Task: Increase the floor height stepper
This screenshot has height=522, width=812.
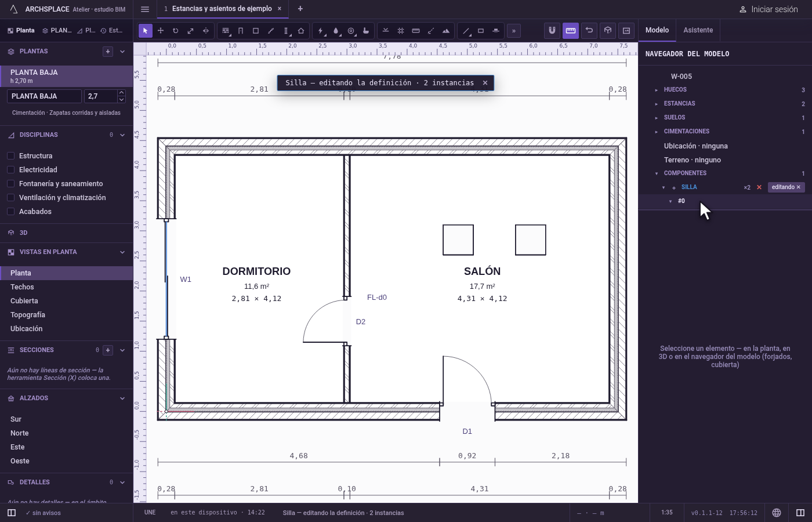Action: 121,93
